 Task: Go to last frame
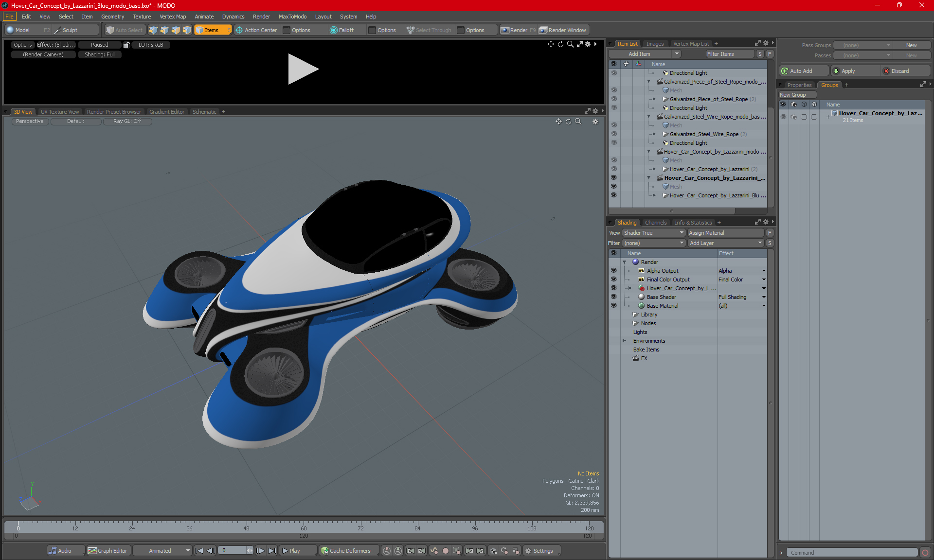click(x=272, y=551)
